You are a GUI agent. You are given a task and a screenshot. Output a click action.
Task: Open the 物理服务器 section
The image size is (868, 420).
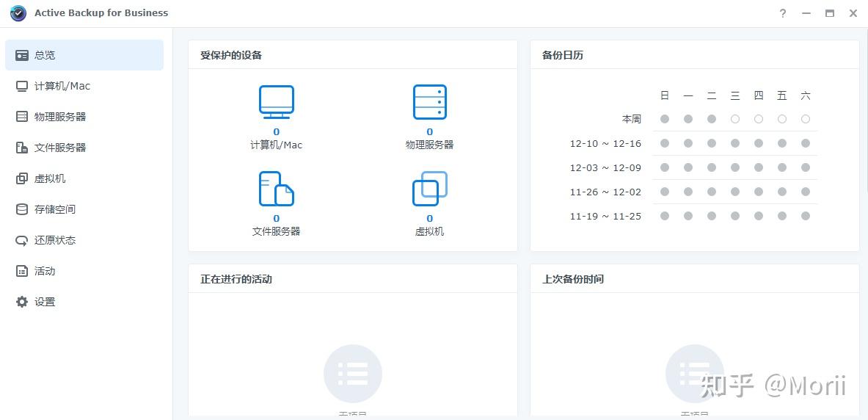pyautogui.click(x=84, y=117)
